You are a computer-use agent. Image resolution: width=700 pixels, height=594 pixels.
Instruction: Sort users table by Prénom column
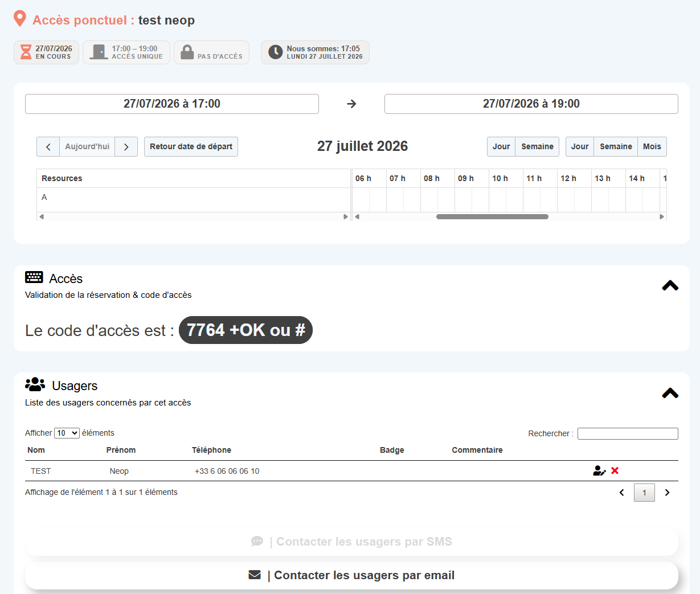pyautogui.click(x=121, y=450)
